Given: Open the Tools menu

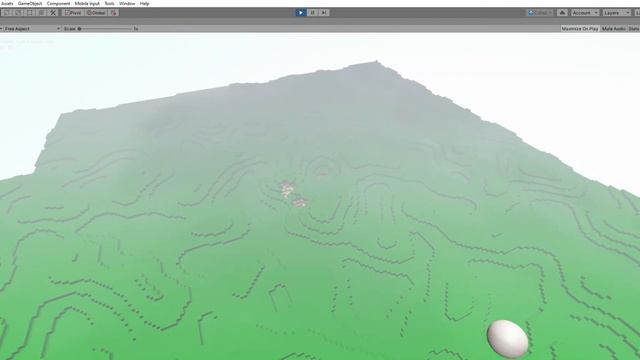Looking at the screenshot, I should [x=109, y=3].
